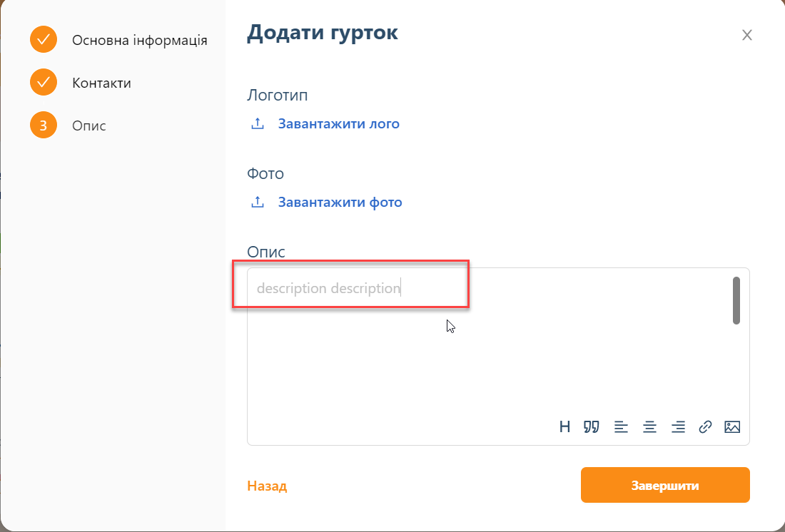Finish by clicking Завершити
This screenshot has width=785, height=532.
(x=665, y=485)
